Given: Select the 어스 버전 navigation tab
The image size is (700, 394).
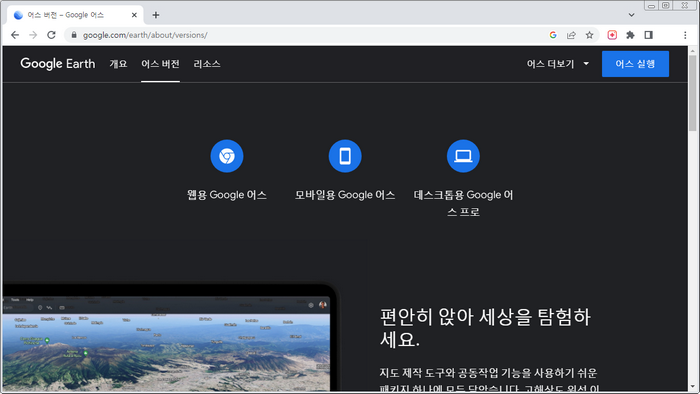Looking at the screenshot, I should [160, 64].
